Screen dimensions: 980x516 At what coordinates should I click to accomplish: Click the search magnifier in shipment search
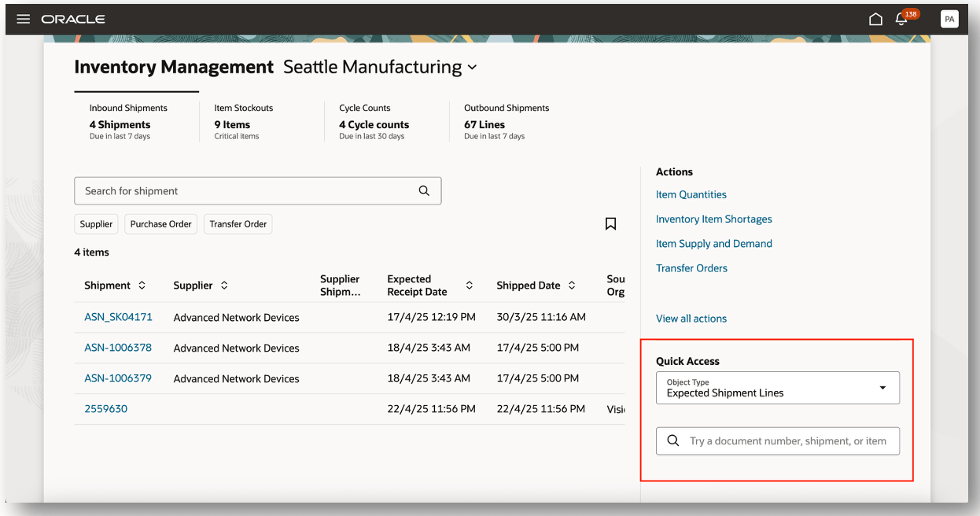424,190
